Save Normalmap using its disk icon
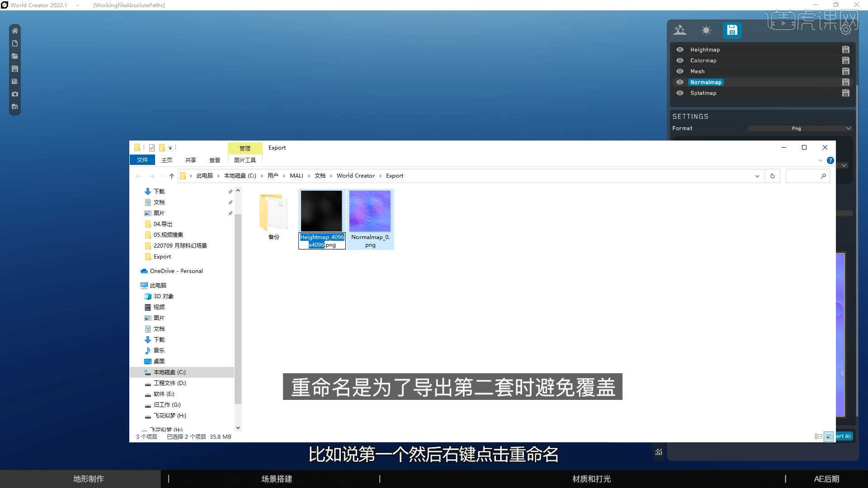868x488 pixels. pyautogui.click(x=846, y=82)
